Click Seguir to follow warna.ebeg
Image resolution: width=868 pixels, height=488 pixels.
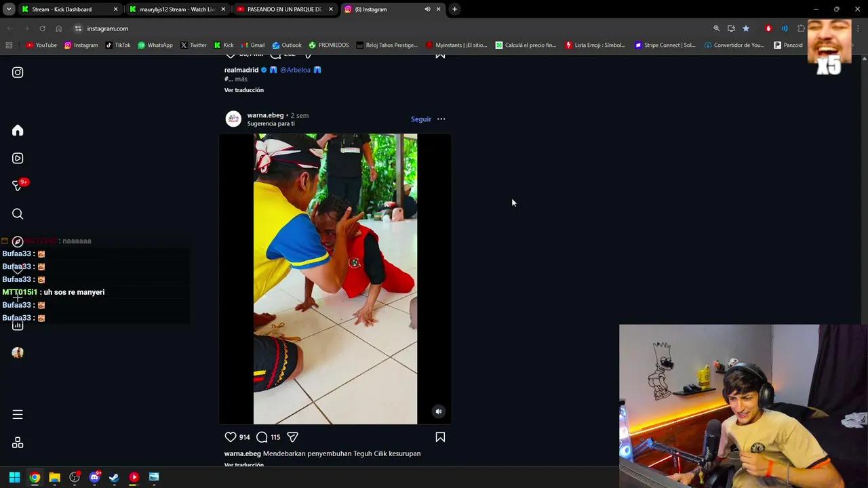[x=420, y=119]
